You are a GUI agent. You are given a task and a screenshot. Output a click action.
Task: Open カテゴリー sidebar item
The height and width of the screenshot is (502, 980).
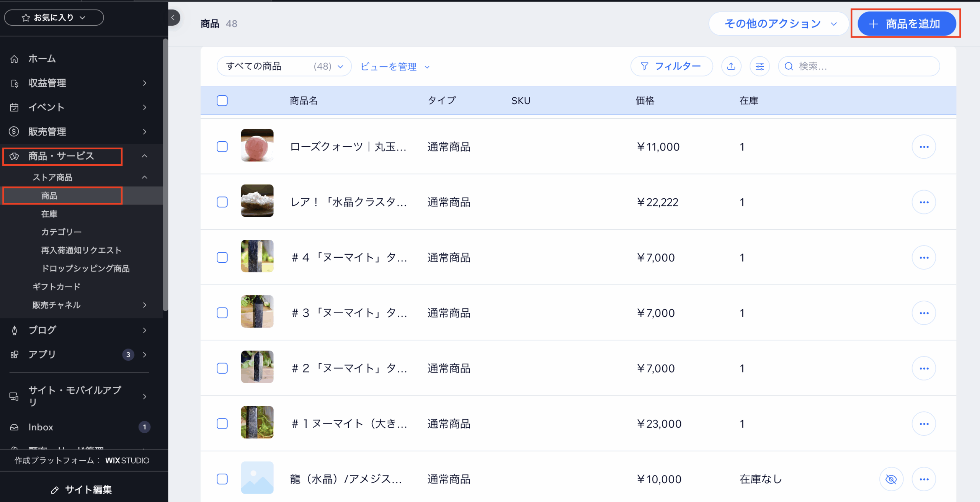[61, 232]
